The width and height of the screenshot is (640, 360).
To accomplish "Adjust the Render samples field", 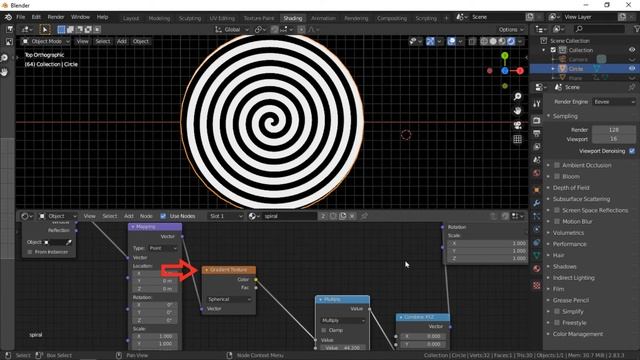I will [613, 130].
